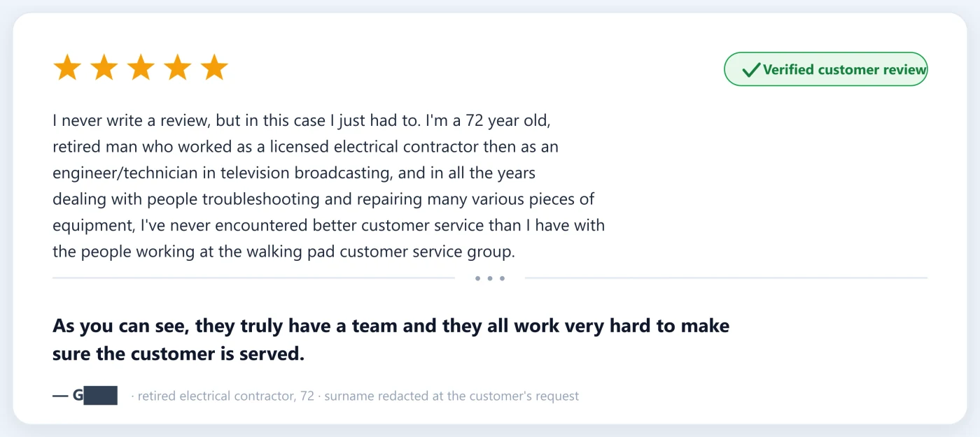Click the middle dot of the ellipsis separator
Viewport: 980px width, 437px height.
coord(490,278)
